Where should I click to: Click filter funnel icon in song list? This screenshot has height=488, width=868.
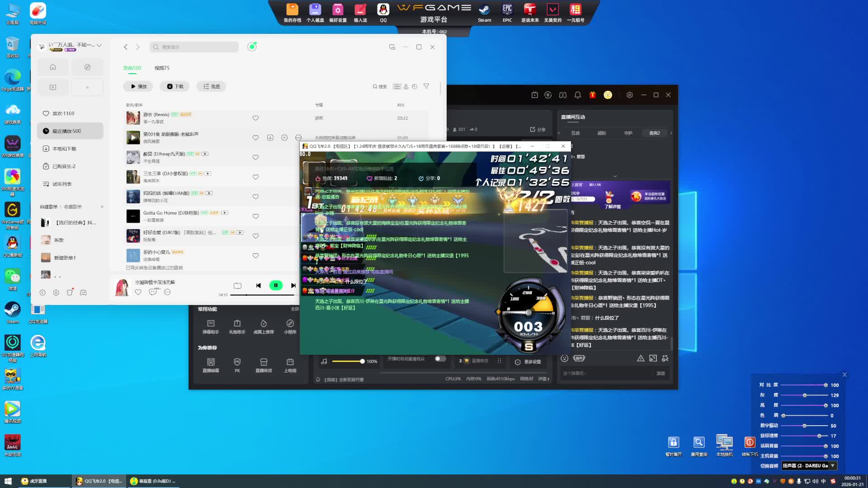click(x=426, y=86)
